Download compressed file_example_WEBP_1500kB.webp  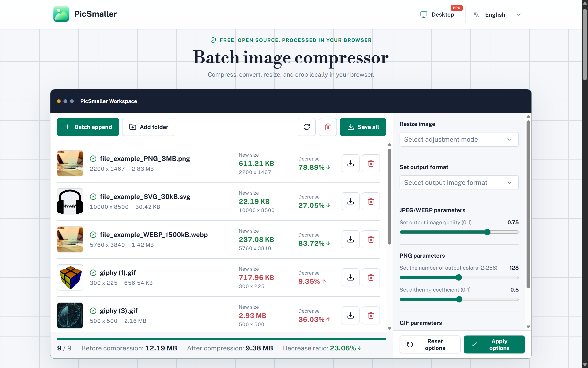coord(350,239)
